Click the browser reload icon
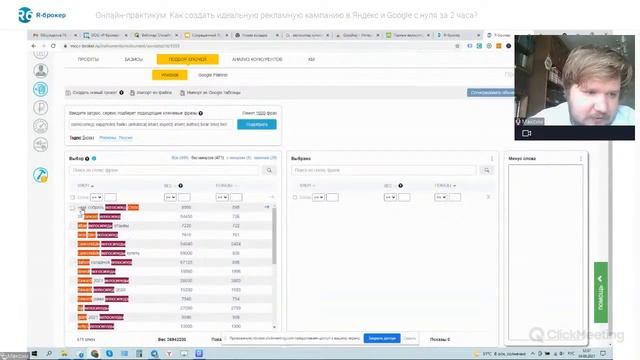 click(53, 46)
